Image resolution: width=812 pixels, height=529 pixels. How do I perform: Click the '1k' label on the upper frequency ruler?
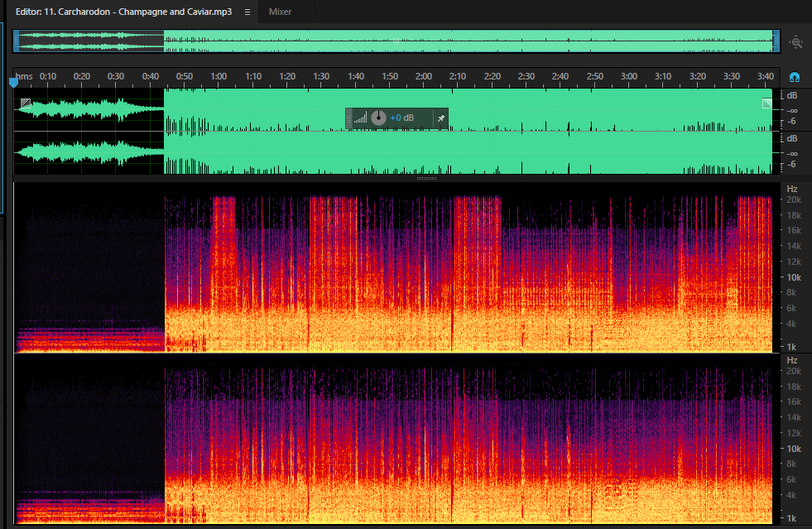[x=792, y=347]
